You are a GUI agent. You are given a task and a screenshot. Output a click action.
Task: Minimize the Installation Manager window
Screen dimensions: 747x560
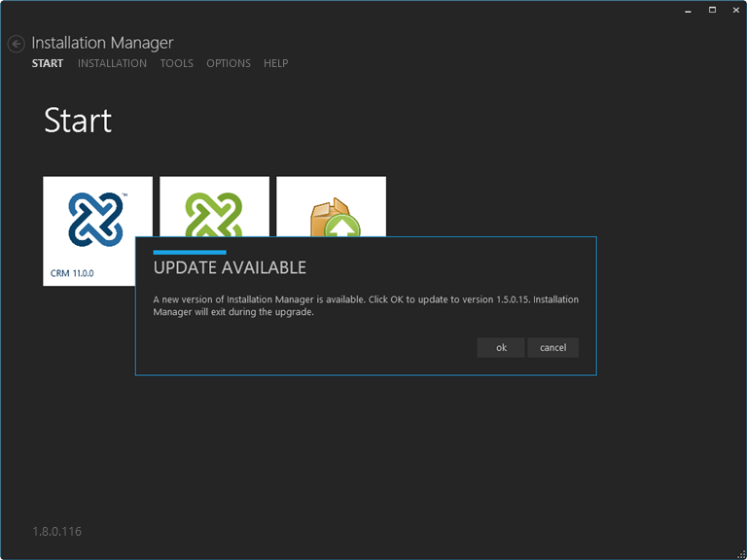(x=685, y=10)
